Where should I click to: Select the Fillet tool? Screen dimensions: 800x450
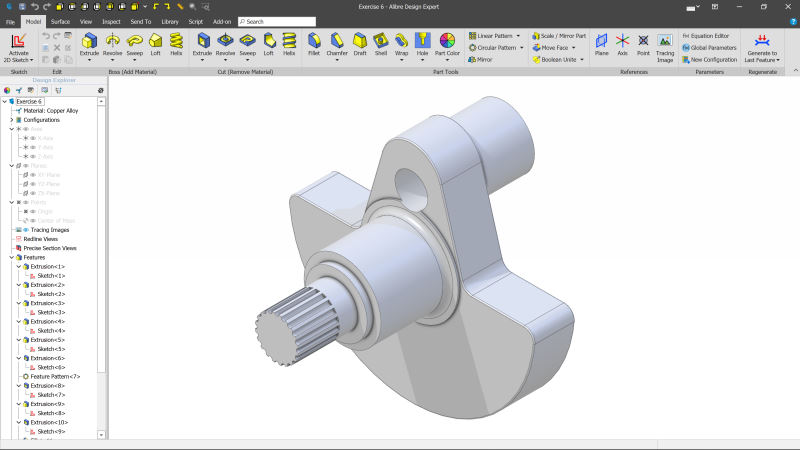pyautogui.click(x=314, y=45)
